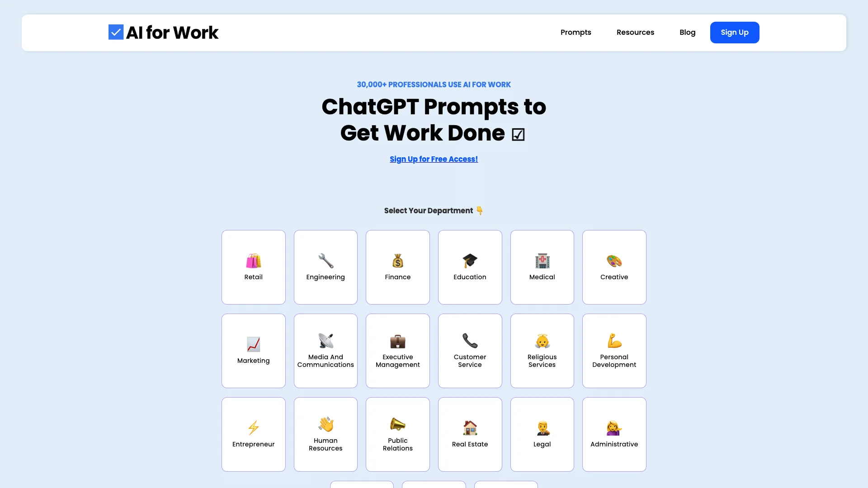Click the Sign Up button

[x=735, y=32]
